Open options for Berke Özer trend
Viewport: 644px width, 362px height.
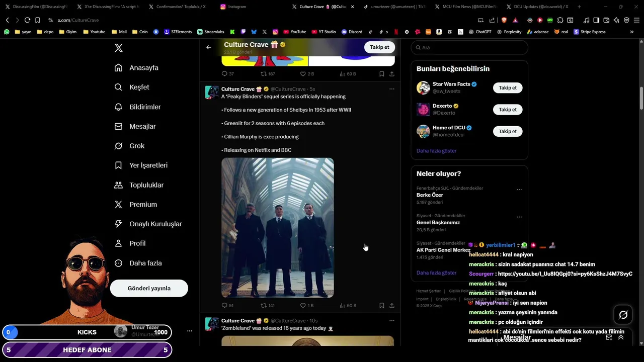519,190
